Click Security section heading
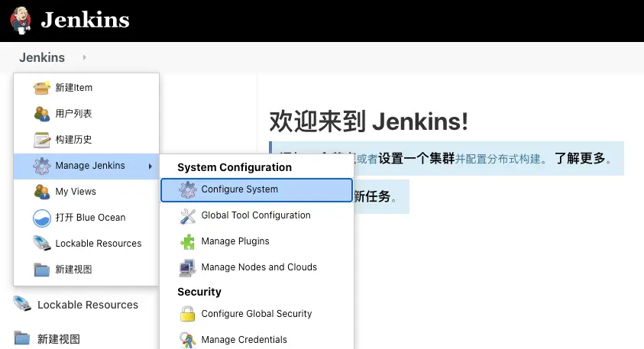 (x=199, y=292)
